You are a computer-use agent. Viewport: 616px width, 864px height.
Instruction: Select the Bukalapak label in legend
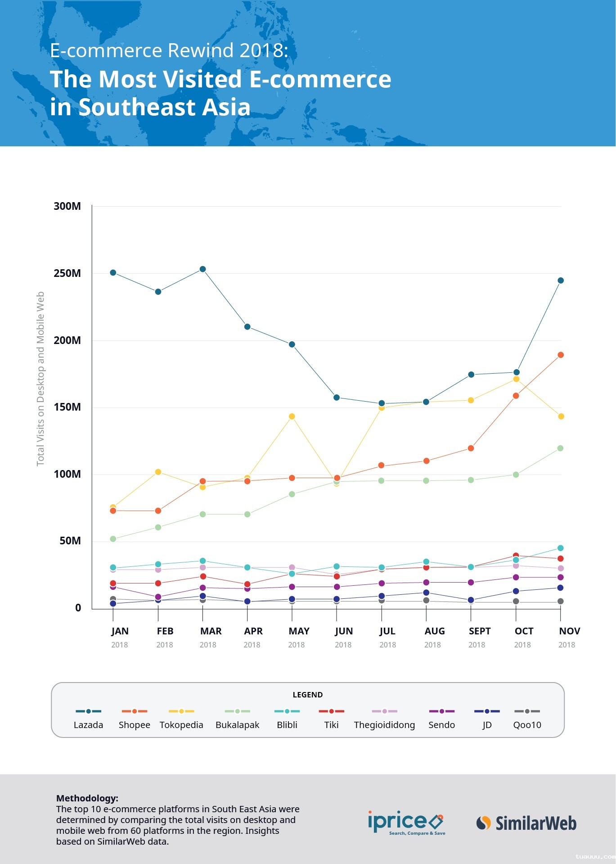point(237,725)
